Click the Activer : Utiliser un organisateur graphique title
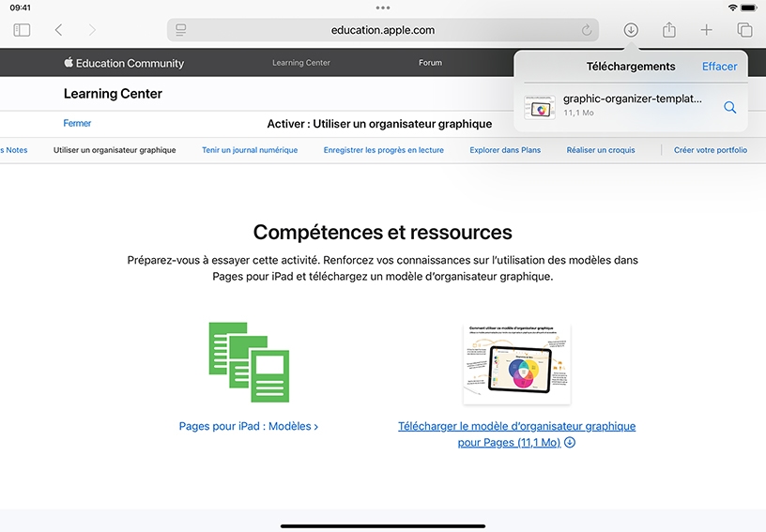The width and height of the screenshot is (766, 532). click(379, 124)
